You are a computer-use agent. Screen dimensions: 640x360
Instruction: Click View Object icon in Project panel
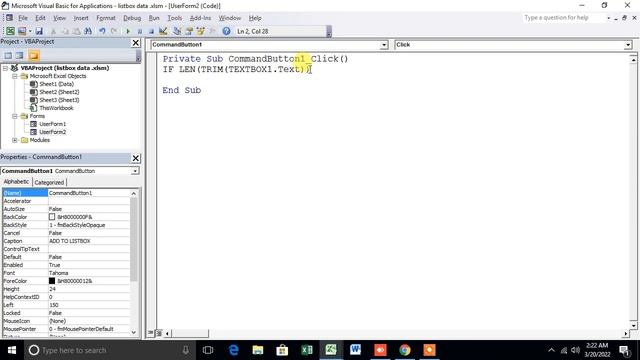[19, 55]
